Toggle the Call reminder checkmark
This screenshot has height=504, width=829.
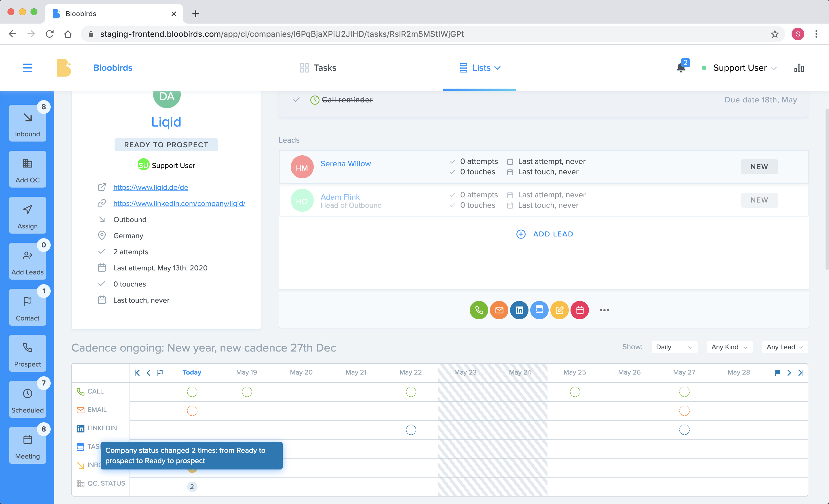click(296, 100)
